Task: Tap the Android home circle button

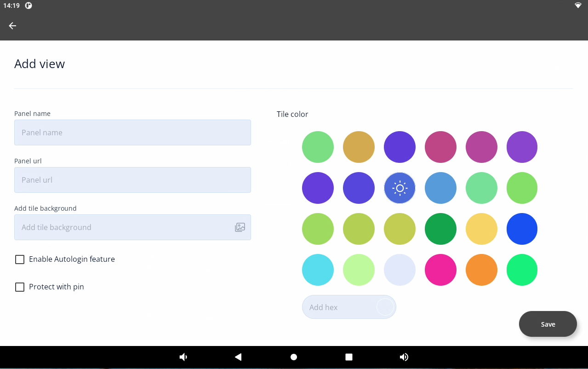Action: point(294,357)
